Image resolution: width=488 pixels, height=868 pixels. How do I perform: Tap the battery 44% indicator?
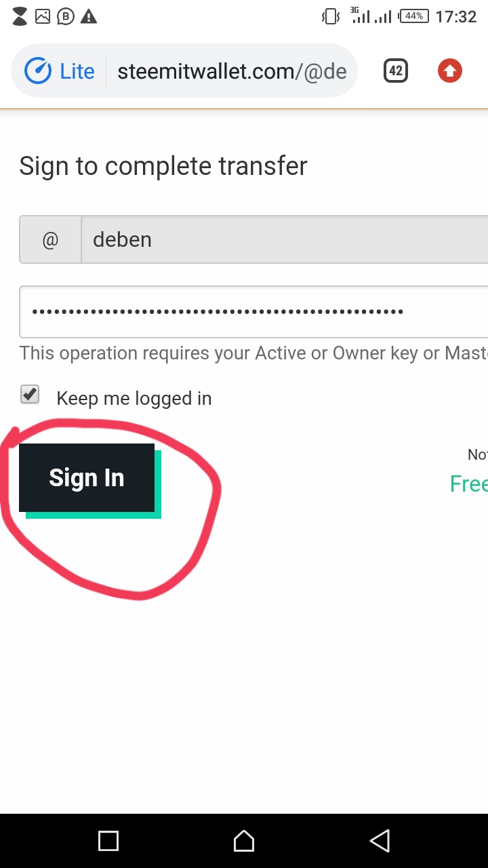(x=414, y=16)
